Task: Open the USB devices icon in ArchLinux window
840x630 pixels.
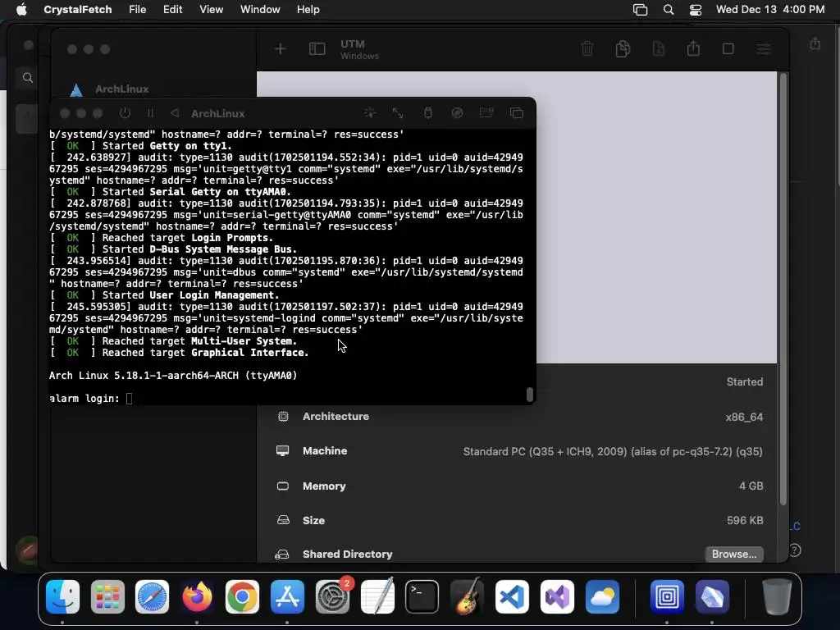Action: click(427, 112)
